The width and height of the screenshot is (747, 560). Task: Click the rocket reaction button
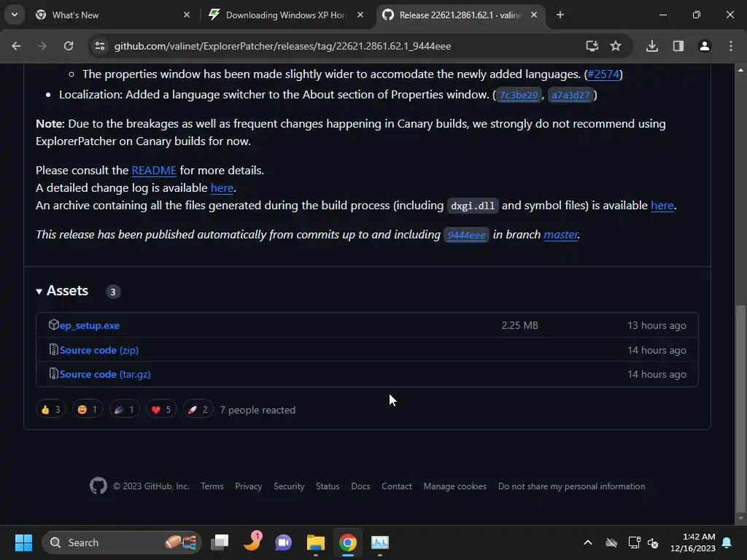[198, 410]
